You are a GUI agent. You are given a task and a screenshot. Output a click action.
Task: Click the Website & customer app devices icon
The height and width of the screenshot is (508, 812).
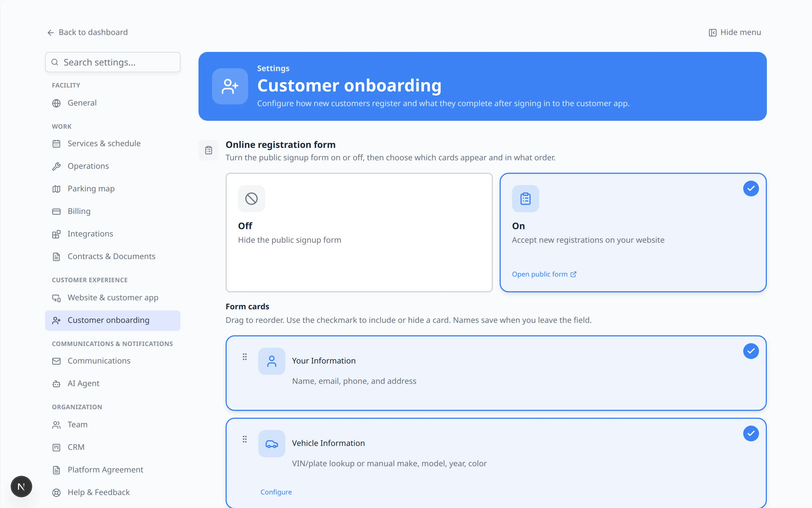point(56,298)
